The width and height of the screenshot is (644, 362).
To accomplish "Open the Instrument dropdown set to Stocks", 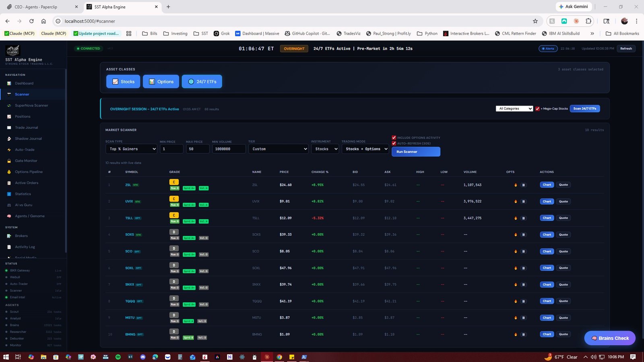I will click(x=325, y=149).
